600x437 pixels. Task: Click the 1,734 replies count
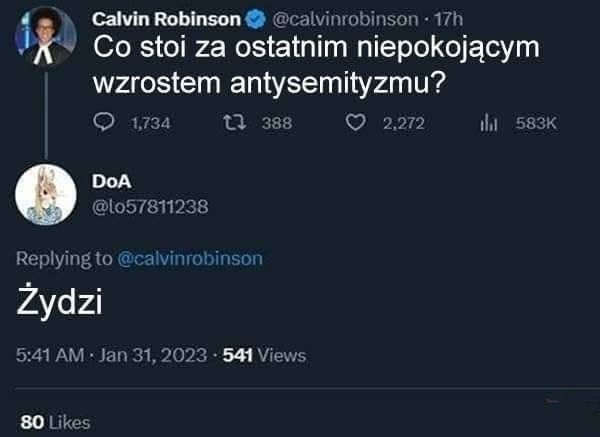pos(151,123)
